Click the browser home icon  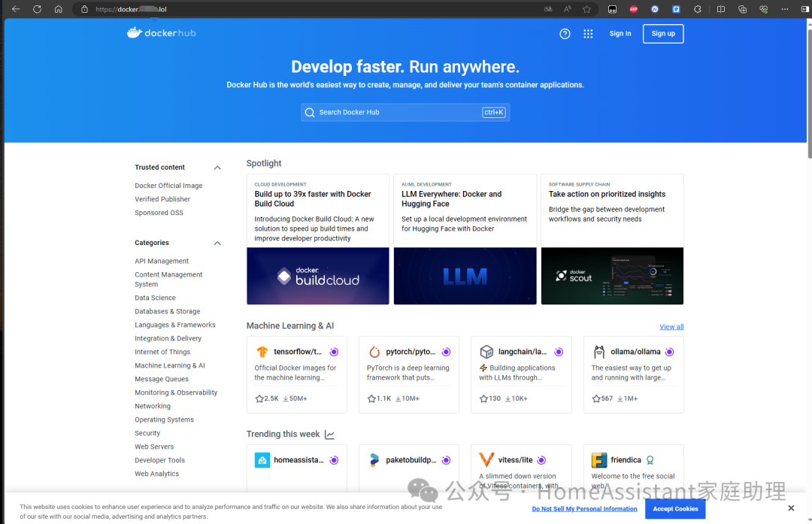coord(59,9)
